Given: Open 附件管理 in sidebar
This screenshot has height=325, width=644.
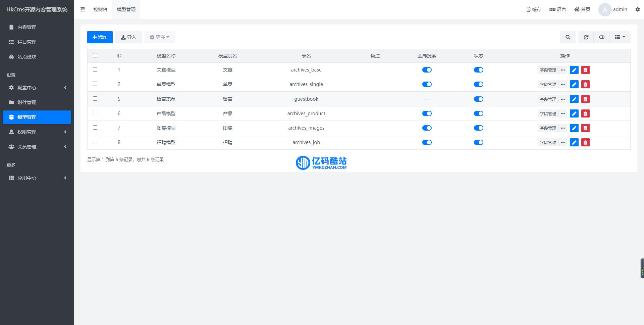Looking at the screenshot, I should [37, 102].
